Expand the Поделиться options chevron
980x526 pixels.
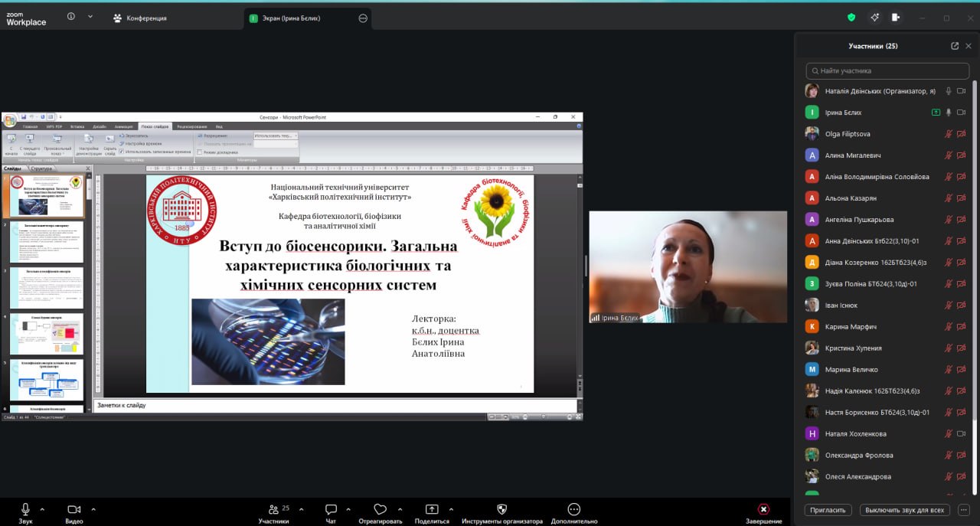coord(450,509)
